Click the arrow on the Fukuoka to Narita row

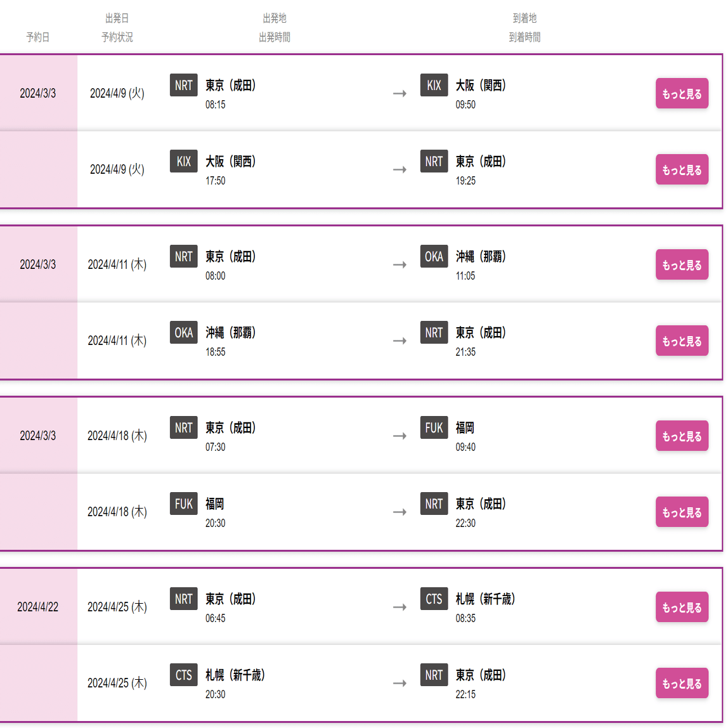pos(399,512)
